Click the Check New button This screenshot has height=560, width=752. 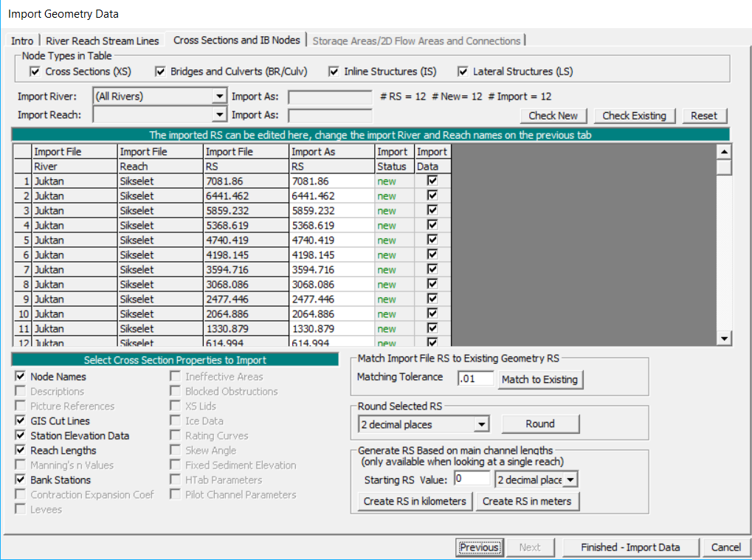pyautogui.click(x=553, y=116)
